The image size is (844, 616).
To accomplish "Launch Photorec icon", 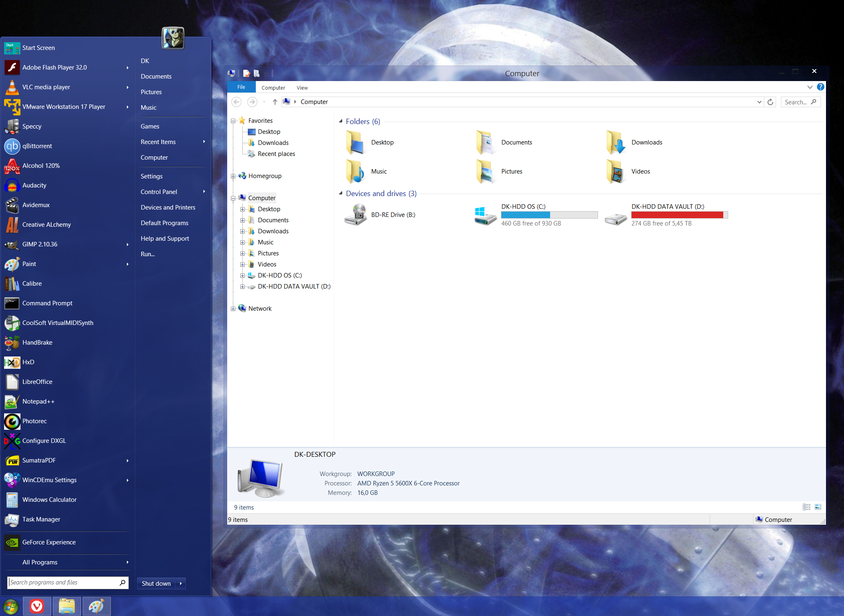I will coord(12,421).
